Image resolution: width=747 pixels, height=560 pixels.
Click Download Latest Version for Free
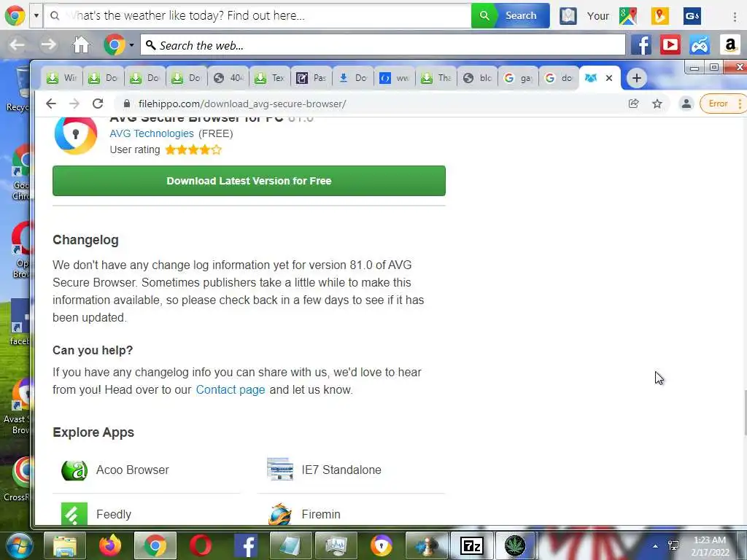point(249,181)
